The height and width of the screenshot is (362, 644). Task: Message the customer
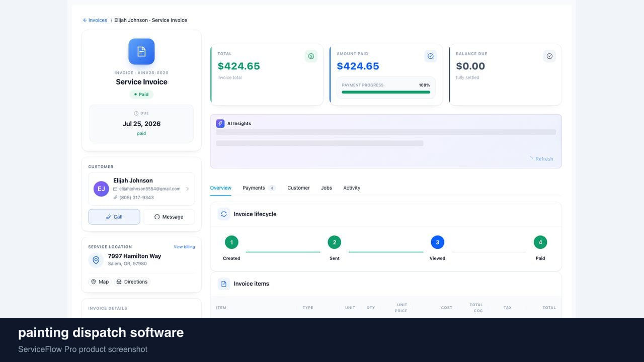click(169, 217)
